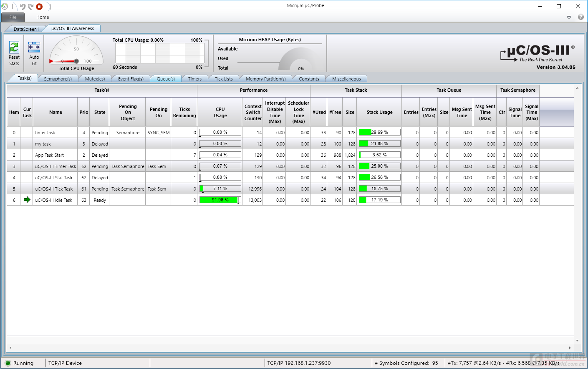The height and width of the screenshot is (369, 588).
Task: Open the Home ribbon tab
Action: tap(43, 17)
